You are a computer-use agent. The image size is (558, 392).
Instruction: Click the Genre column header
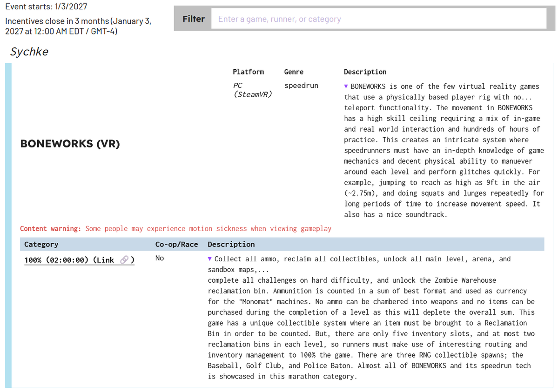[x=294, y=72]
